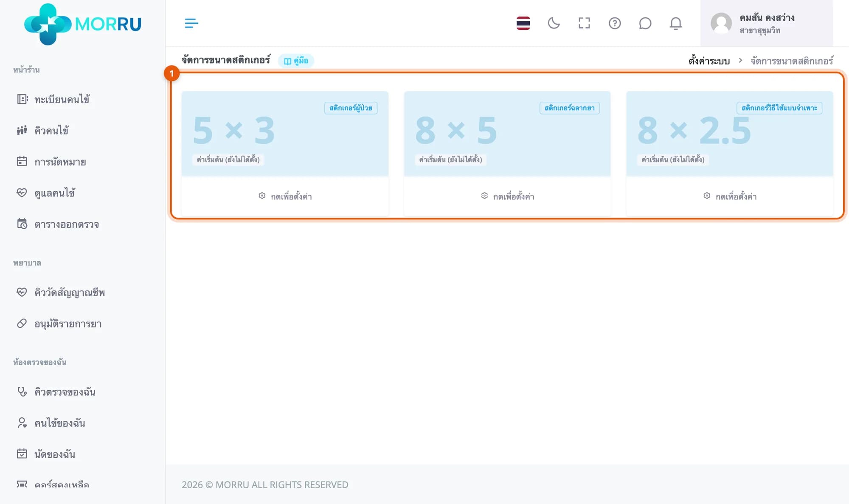Open the help question mark icon
This screenshot has height=504, width=849.
[615, 23]
